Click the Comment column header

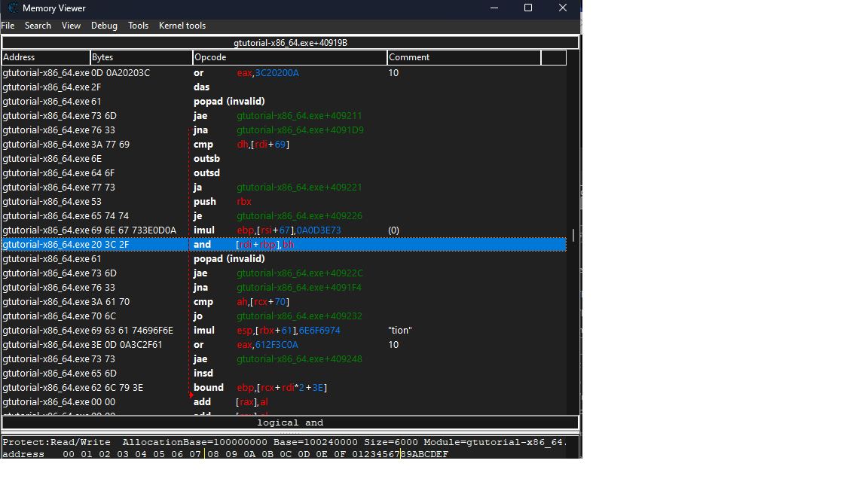(x=463, y=57)
